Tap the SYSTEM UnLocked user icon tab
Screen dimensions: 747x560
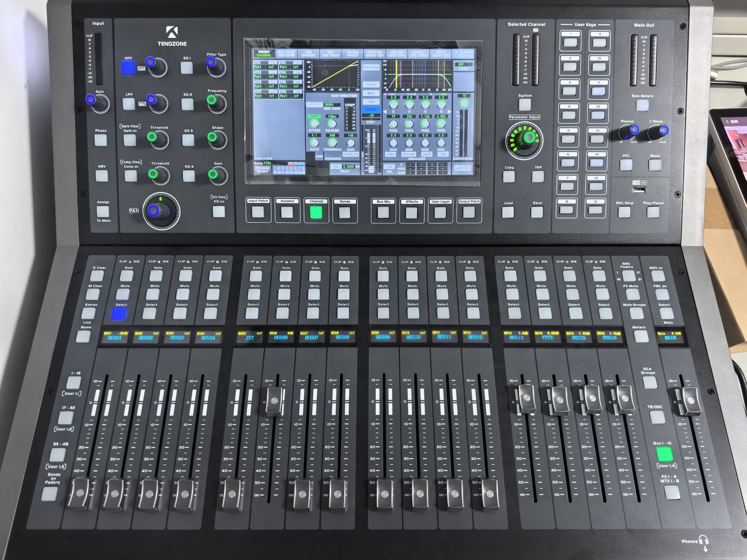(463, 54)
